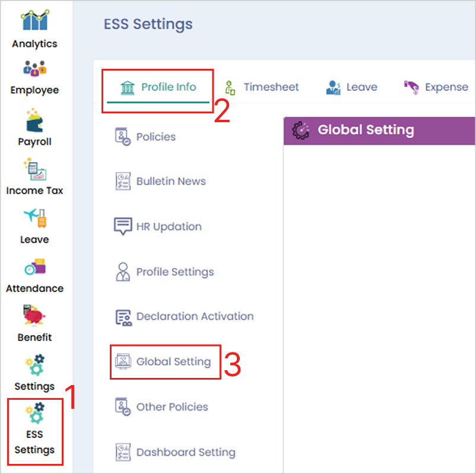Screen dimensions: 476x474
Task: Open Declaration Activation settings
Action: [195, 317]
